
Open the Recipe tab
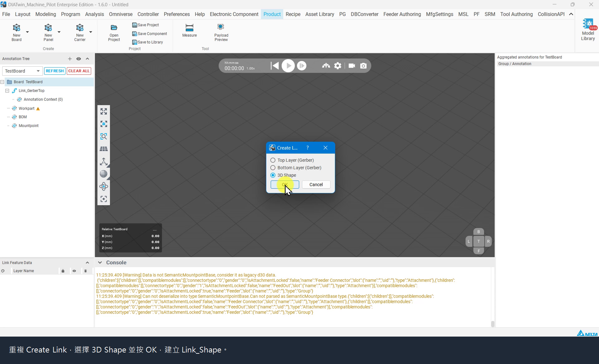point(293,14)
